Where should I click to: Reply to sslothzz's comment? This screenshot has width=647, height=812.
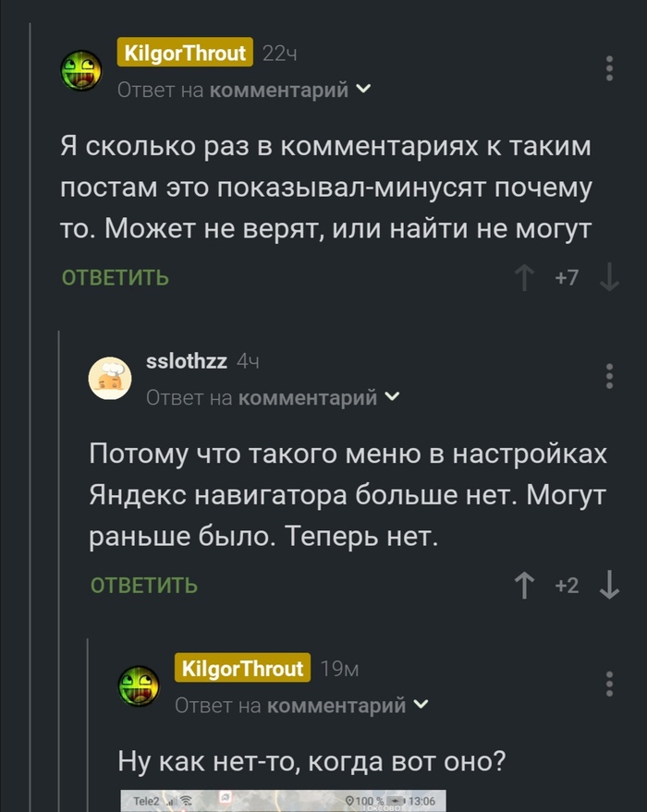144,585
